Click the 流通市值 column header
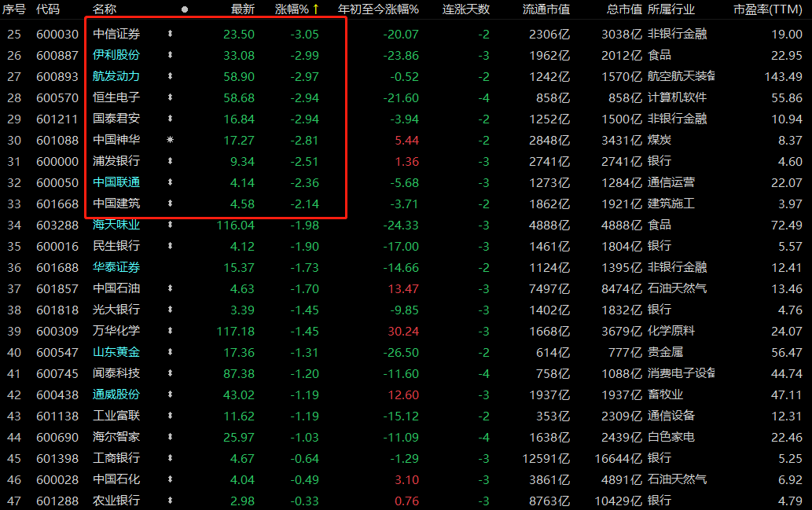This screenshot has height=510, width=812. (x=546, y=9)
